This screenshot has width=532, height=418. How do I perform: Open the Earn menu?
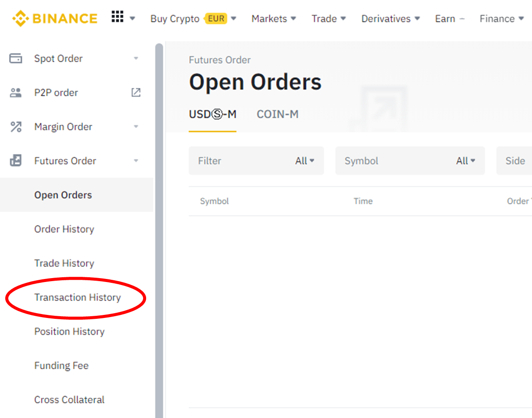(x=450, y=19)
